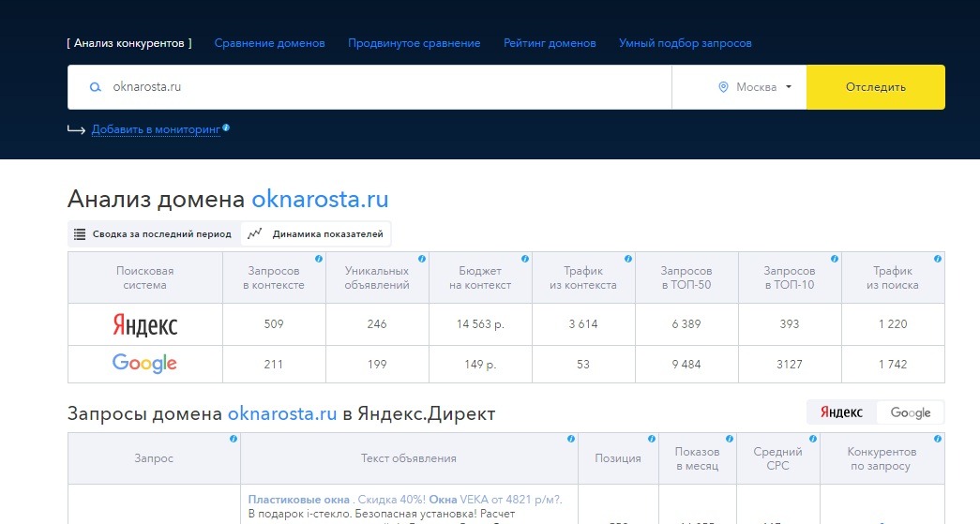The height and width of the screenshot is (524, 980).
Task: Click Яндекс Запросов в ТОП-50 value 6 389
Action: pyautogui.click(x=686, y=323)
